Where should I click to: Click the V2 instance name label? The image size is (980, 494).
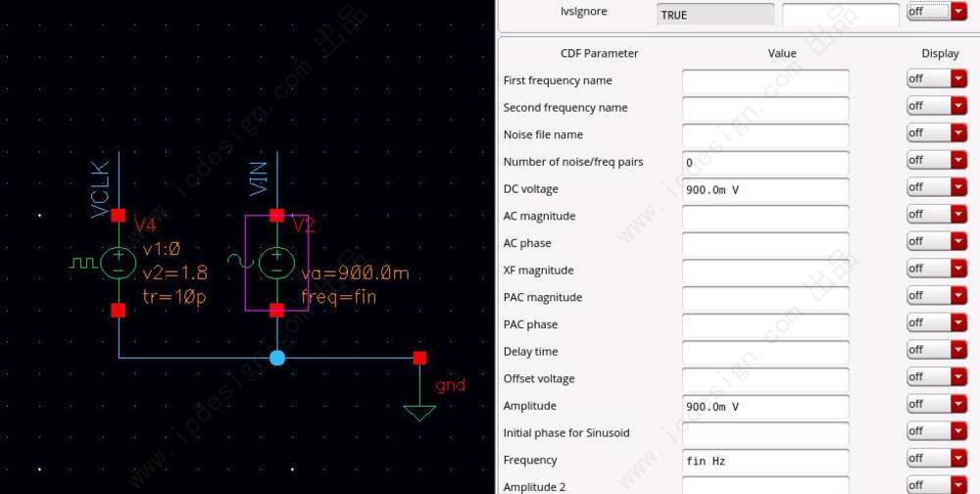304,225
